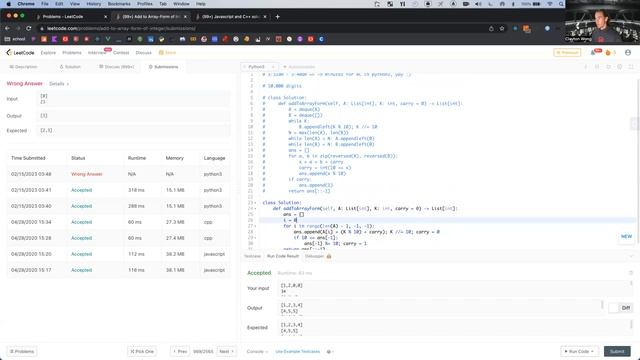Open the Contest nav item
Image resolution: width=640 pixels, height=360 pixels.
click(x=121, y=53)
